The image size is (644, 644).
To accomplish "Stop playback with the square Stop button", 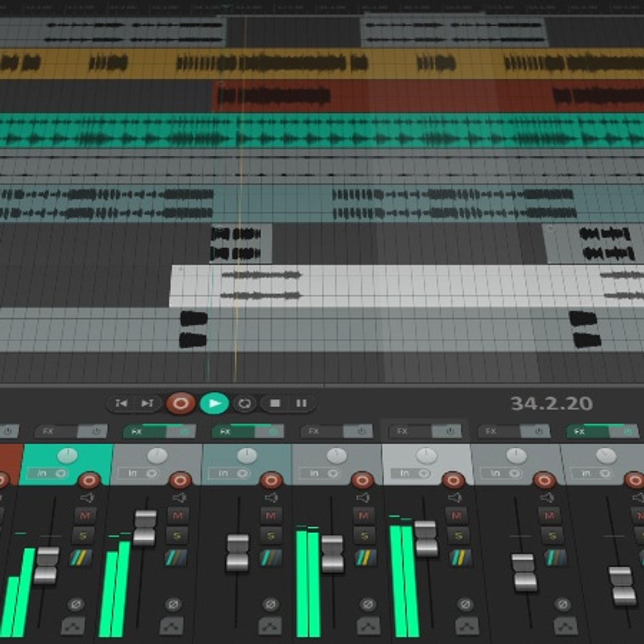I will pos(275,403).
